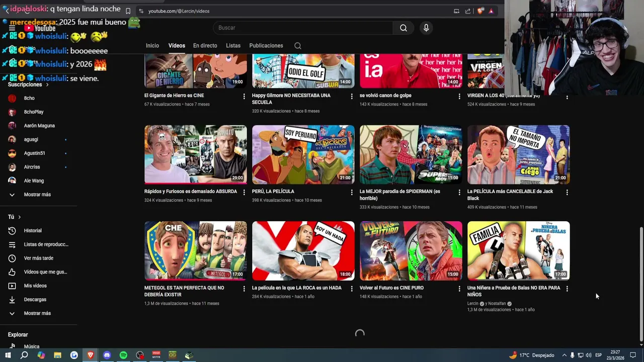Click the video title 'Volver al Futuro es CINE PURO'
Viewport: 644px width, 362px height.
[391, 288]
